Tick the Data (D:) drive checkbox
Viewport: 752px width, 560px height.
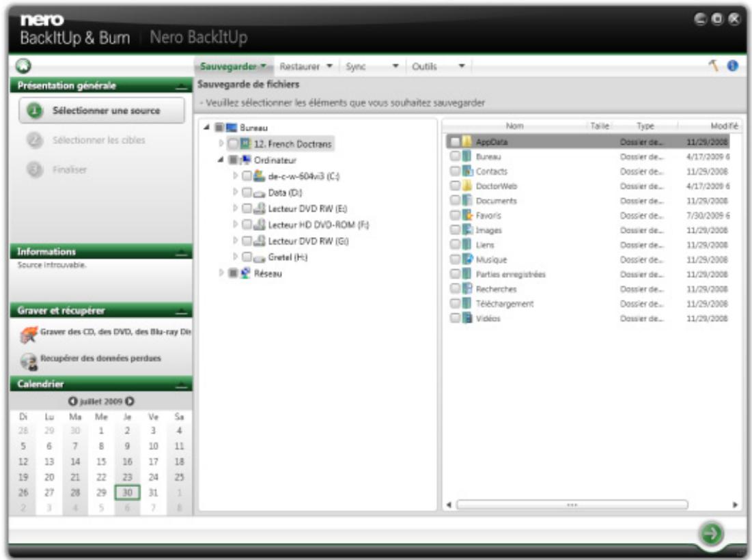coord(247,193)
